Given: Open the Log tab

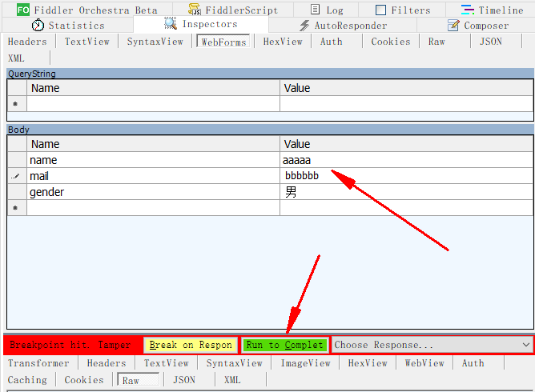Looking at the screenshot, I should [326, 10].
